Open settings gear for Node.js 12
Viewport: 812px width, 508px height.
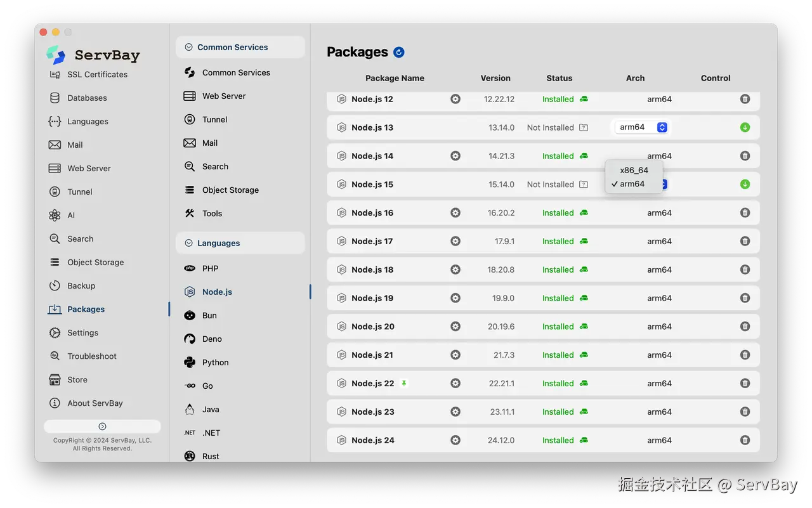pos(455,99)
